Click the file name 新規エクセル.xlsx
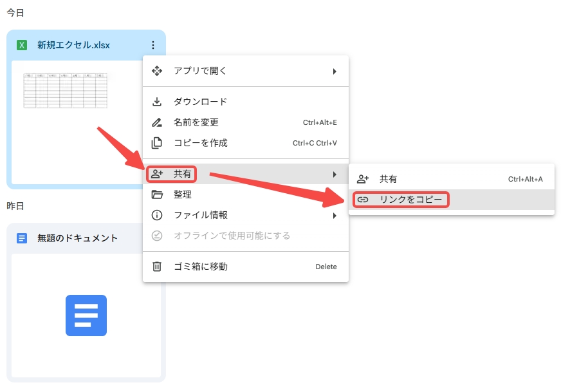The image size is (588, 387). tap(73, 46)
